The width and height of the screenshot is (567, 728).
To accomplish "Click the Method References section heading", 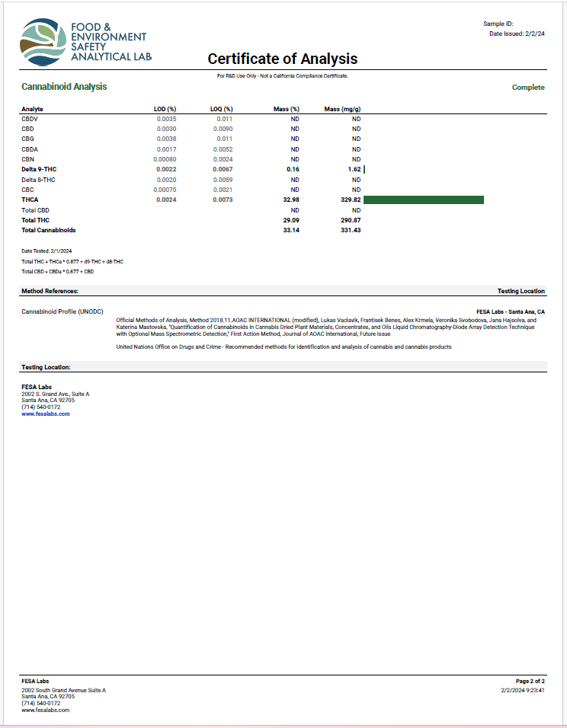I will [x=50, y=291].
